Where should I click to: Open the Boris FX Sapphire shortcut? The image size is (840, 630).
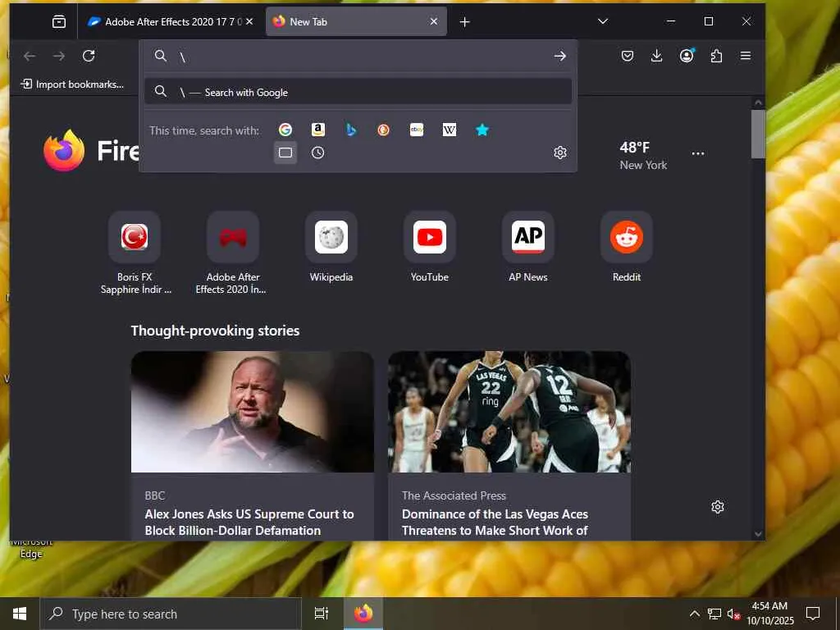pyautogui.click(x=135, y=237)
